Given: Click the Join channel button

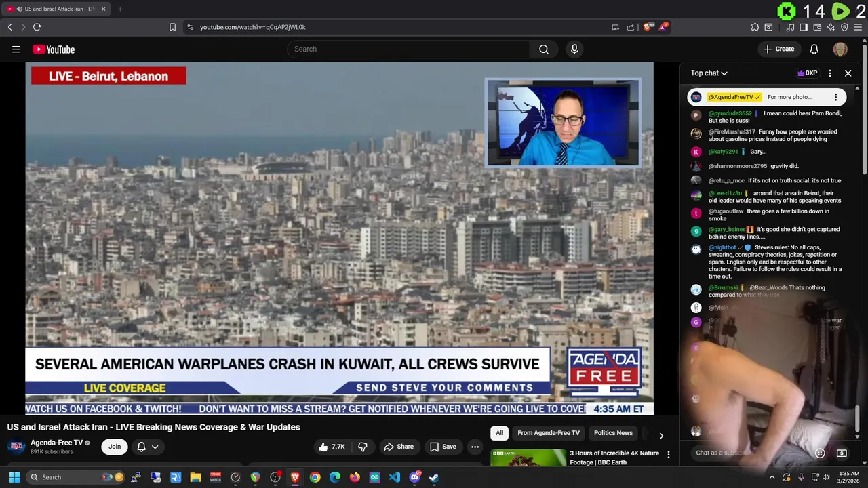Looking at the screenshot, I should [x=115, y=447].
